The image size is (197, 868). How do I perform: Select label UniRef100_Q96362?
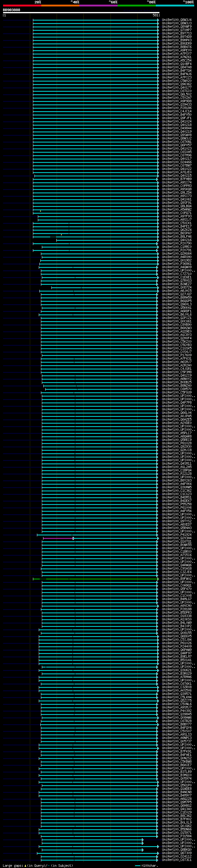[177, 84]
